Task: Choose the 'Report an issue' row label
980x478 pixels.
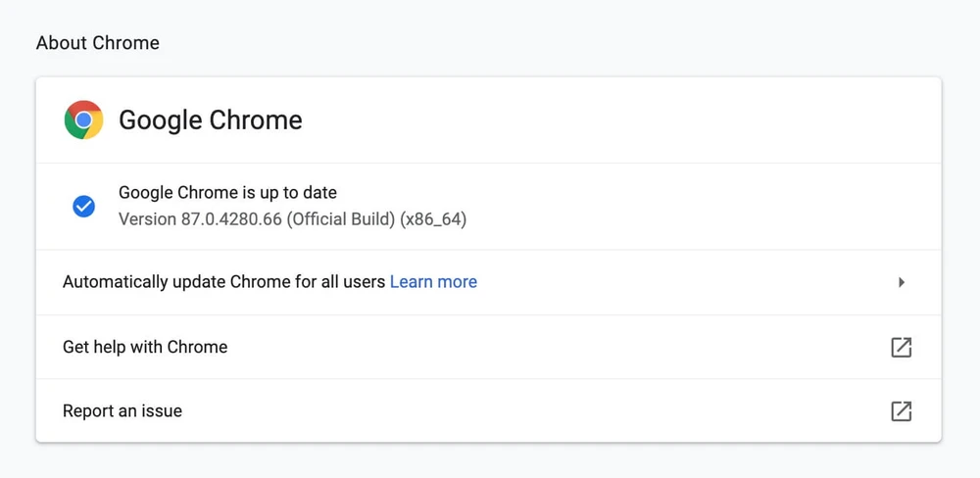Action: tap(122, 411)
